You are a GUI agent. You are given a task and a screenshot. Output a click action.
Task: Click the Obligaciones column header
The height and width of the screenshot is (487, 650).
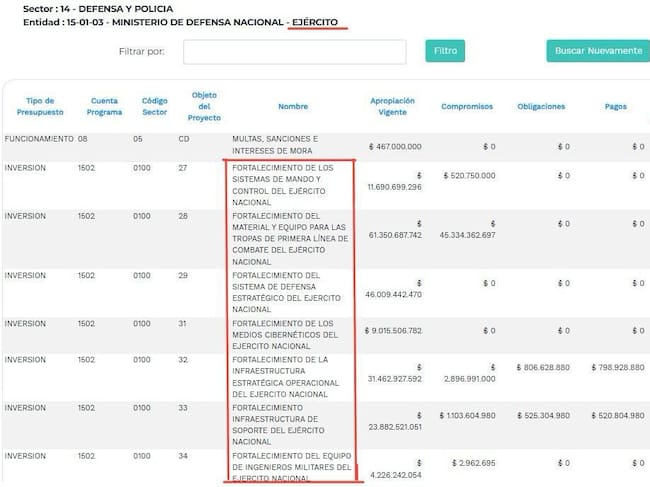point(541,106)
